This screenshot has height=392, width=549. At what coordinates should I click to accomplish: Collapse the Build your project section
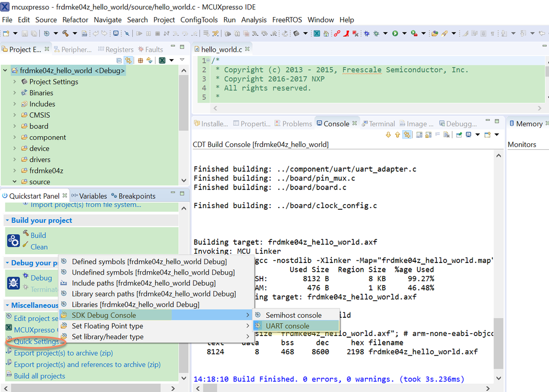(7, 220)
